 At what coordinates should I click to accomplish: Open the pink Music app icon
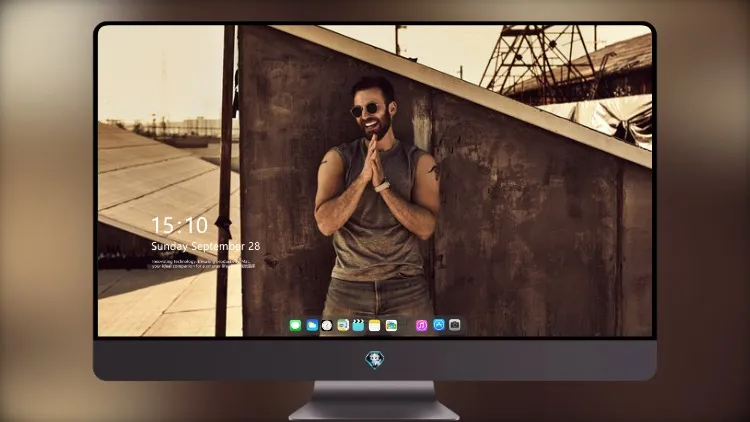tap(421, 325)
